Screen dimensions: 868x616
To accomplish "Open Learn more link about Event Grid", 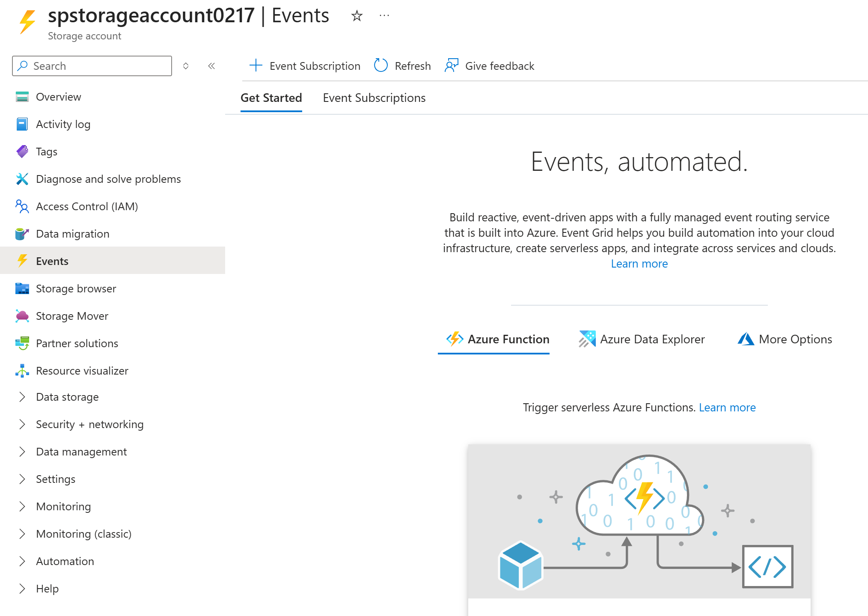I will pyautogui.click(x=639, y=264).
